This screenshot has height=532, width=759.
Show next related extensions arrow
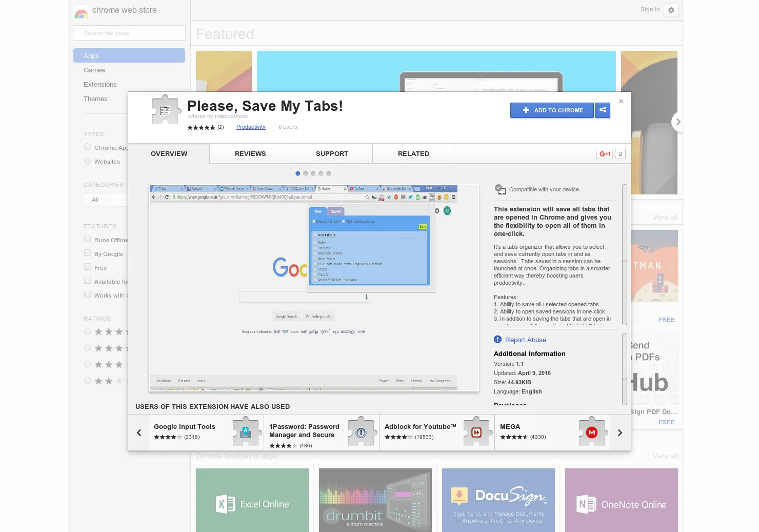(620, 432)
